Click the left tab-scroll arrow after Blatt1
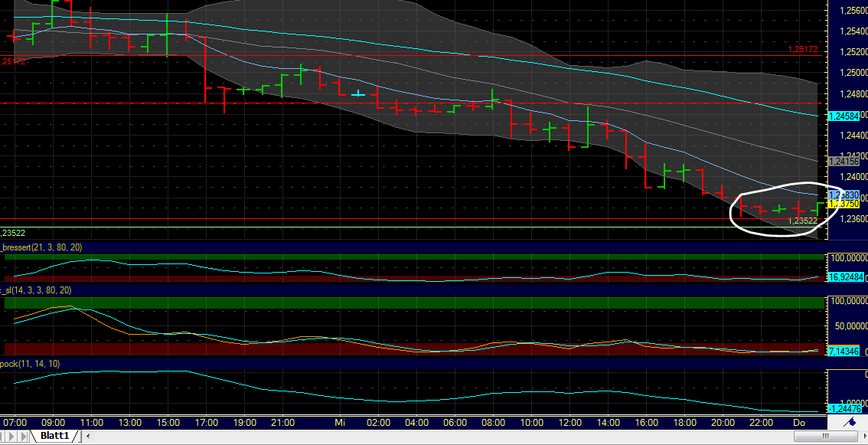868x445 pixels. pos(88,436)
